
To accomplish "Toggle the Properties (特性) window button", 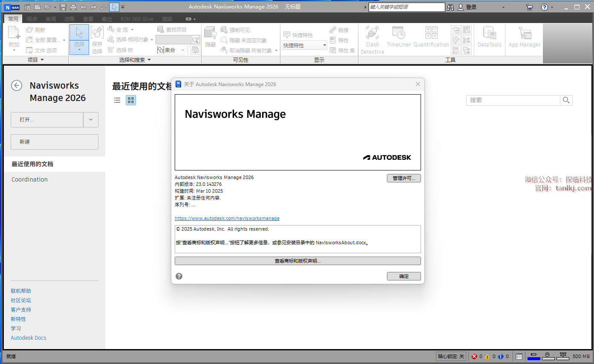I will coord(339,40).
